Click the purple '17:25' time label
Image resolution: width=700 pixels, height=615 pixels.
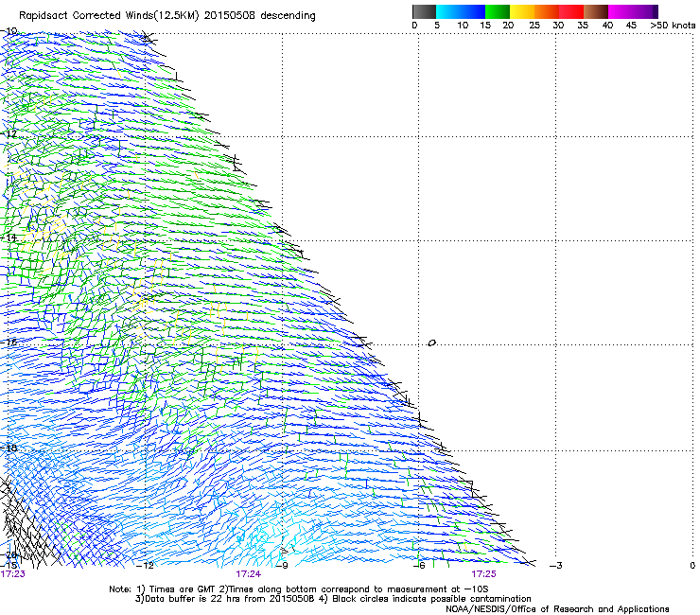pyautogui.click(x=484, y=574)
